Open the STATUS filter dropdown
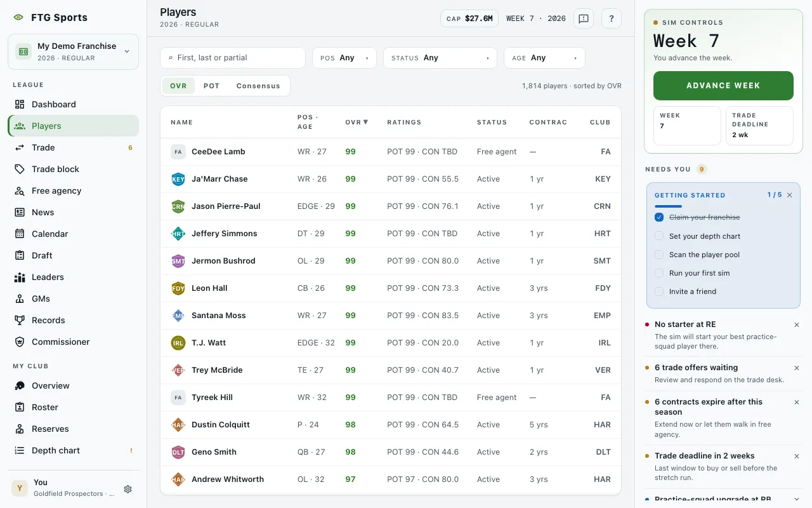This screenshot has height=508, width=812. point(440,58)
